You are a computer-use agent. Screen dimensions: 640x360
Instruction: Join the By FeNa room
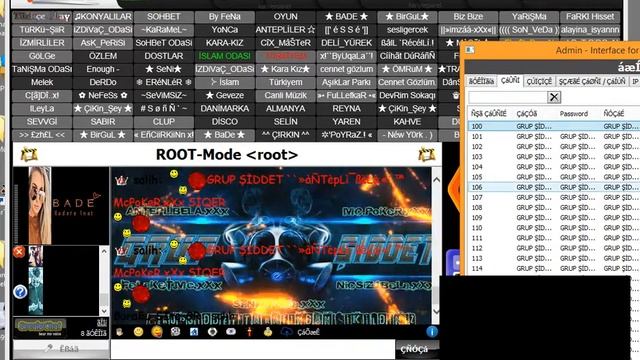tap(224, 17)
